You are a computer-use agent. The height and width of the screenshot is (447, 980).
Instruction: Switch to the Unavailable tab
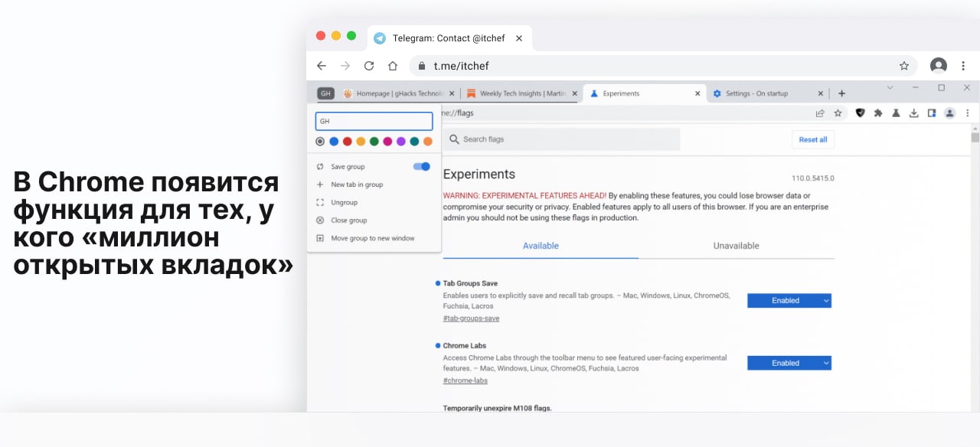pyautogui.click(x=736, y=246)
